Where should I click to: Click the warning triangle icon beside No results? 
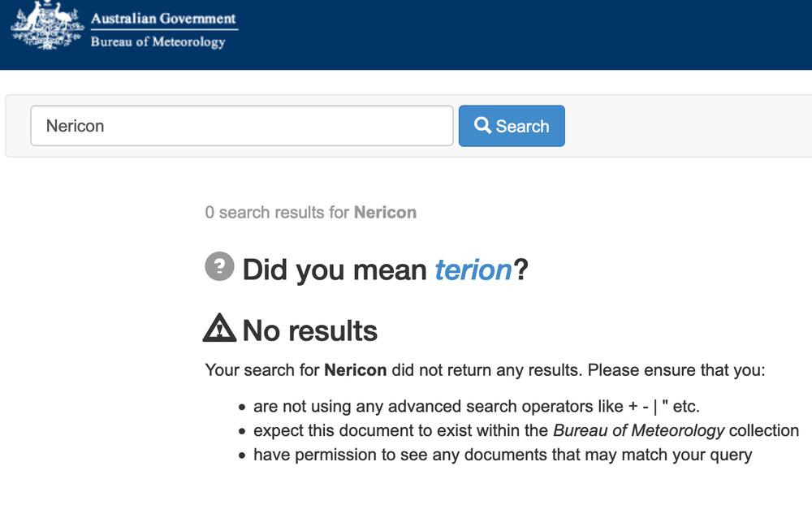[219, 329]
